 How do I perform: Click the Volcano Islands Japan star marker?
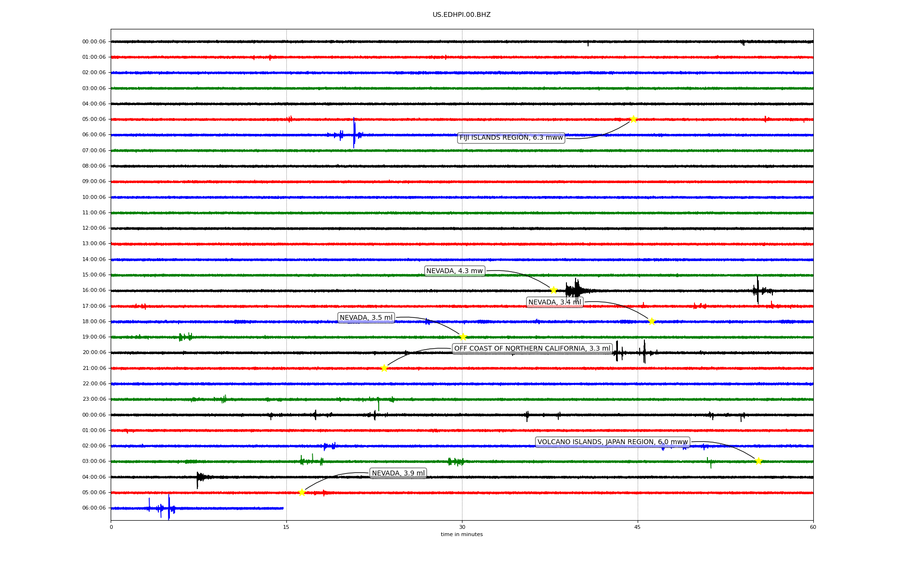(x=758, y=461)
